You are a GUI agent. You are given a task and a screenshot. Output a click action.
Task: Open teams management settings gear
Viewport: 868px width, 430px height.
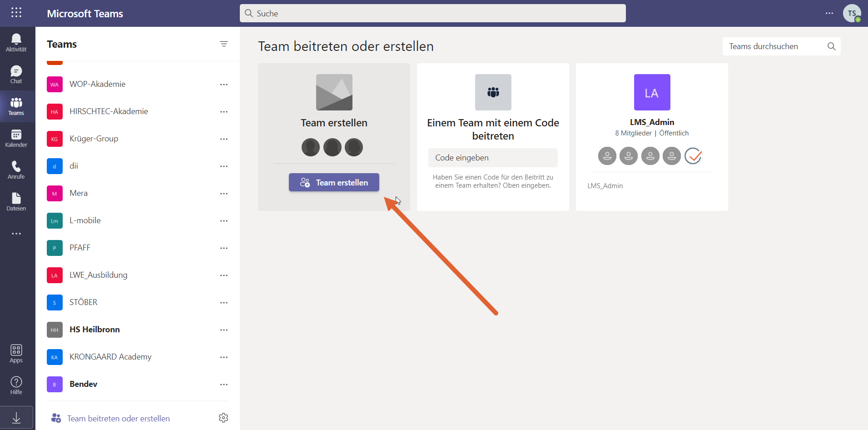coord(223,418)
